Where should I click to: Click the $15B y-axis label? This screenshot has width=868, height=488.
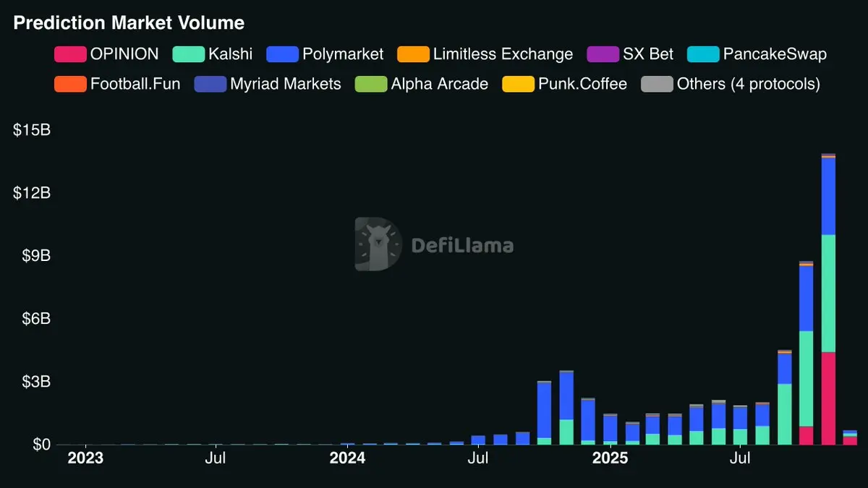point(31,130)
